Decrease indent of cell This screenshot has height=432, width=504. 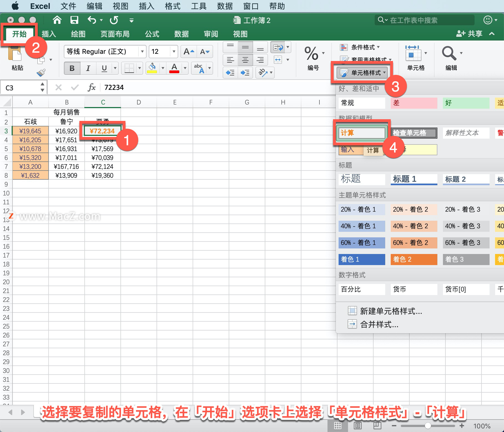[x=230, y=73]
